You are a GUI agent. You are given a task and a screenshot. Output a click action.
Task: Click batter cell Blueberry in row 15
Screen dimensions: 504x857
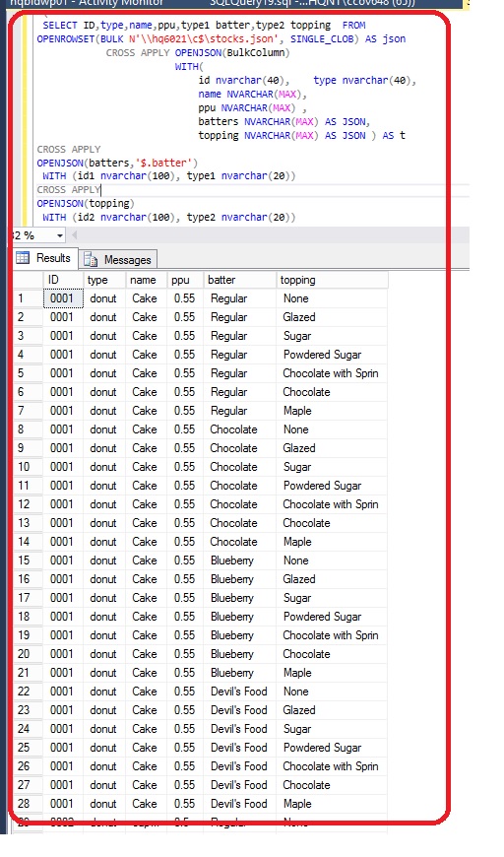(x=240, y=560)
